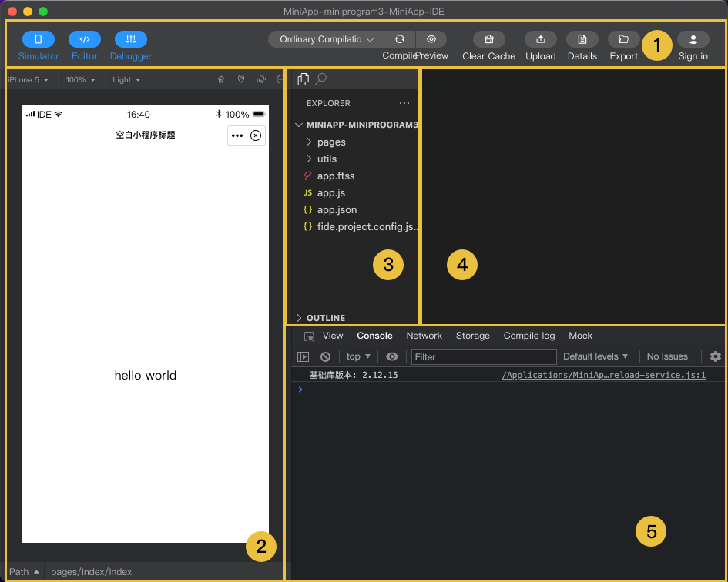Click the Upload label
The image size is (728, 582).
pos(541,56)
